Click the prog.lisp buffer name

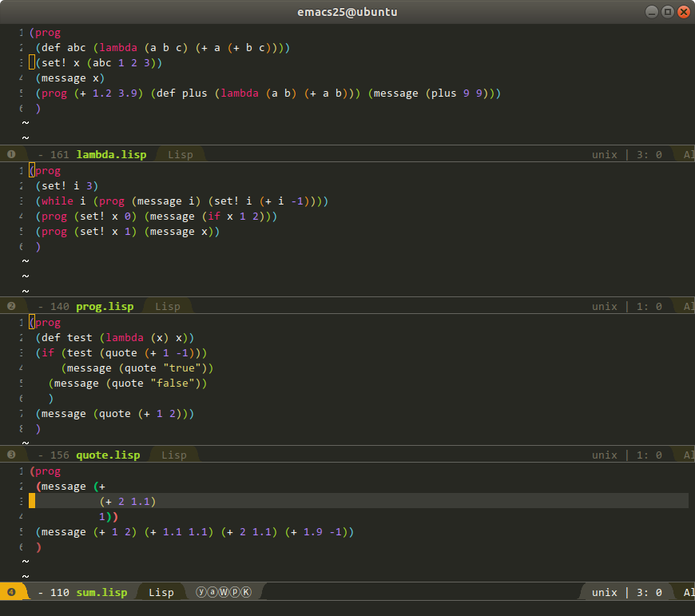click(x=105, y=306)
